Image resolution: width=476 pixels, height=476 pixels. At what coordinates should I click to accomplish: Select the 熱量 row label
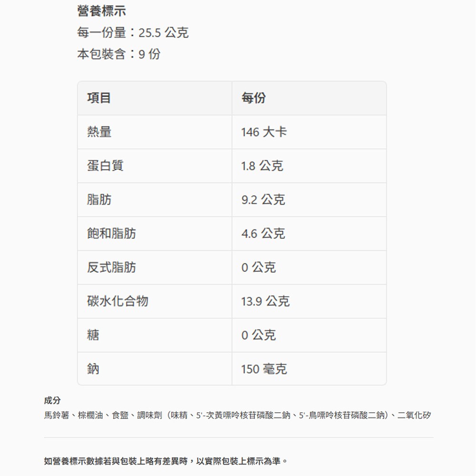pyautogui.click(x=99, y=132)
